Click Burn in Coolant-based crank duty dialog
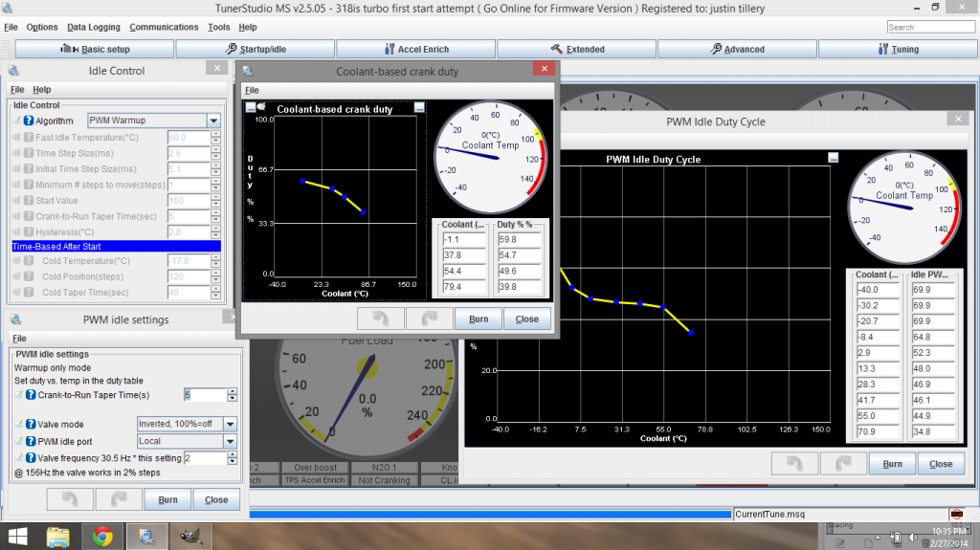Viewport: 980px width, 550px height. coord(479,319)
